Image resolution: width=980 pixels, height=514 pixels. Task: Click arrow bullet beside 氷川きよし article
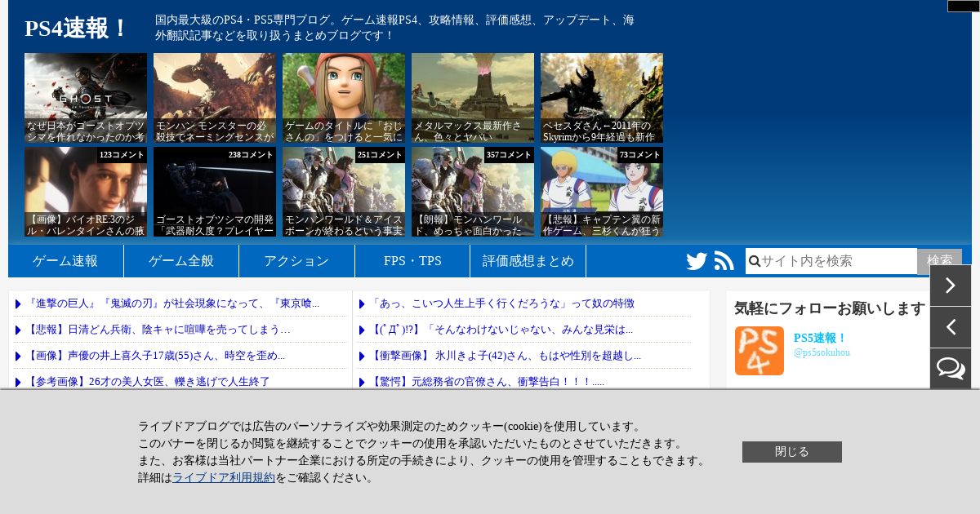point(362,357)
